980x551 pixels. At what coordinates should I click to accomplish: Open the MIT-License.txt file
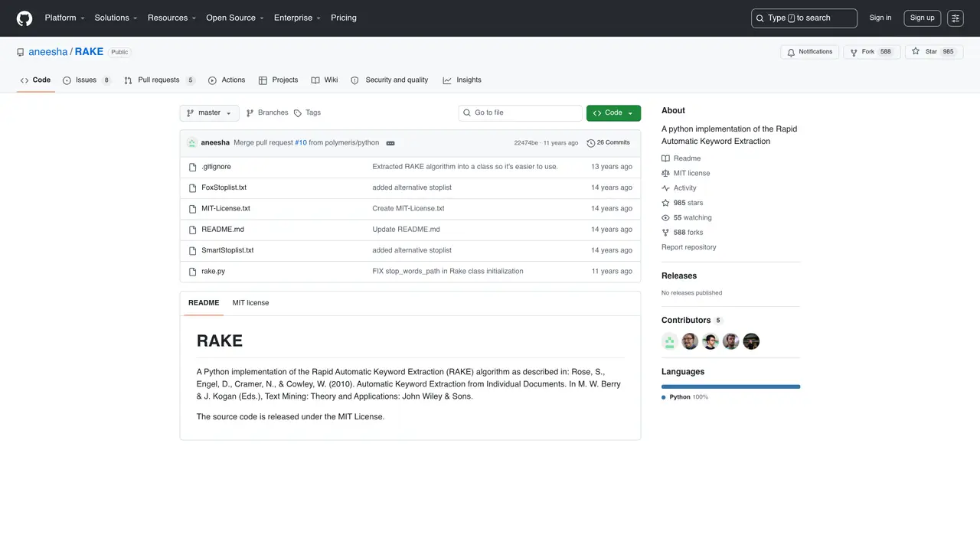[226, 209]
